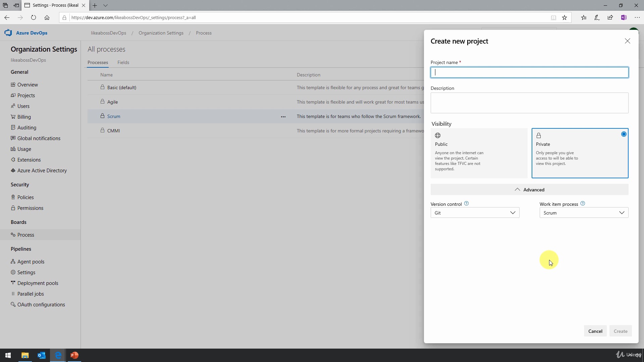The width and height of the screenshot is (644, 362).
Task: Select the Public visibility option
Action: coord(479,153)
